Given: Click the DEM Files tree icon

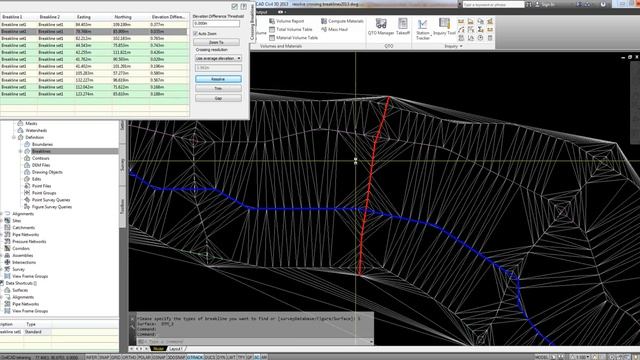Looking at the screenshot, I should [x=27, y=165].
